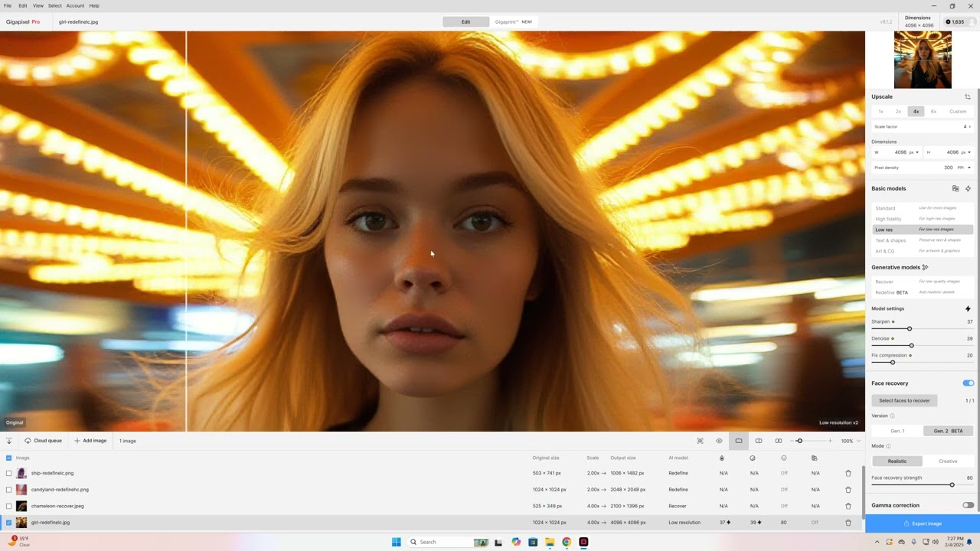Open Windows Start menu
The height and width of the screenshot is (551, 980).
[397, 542]
